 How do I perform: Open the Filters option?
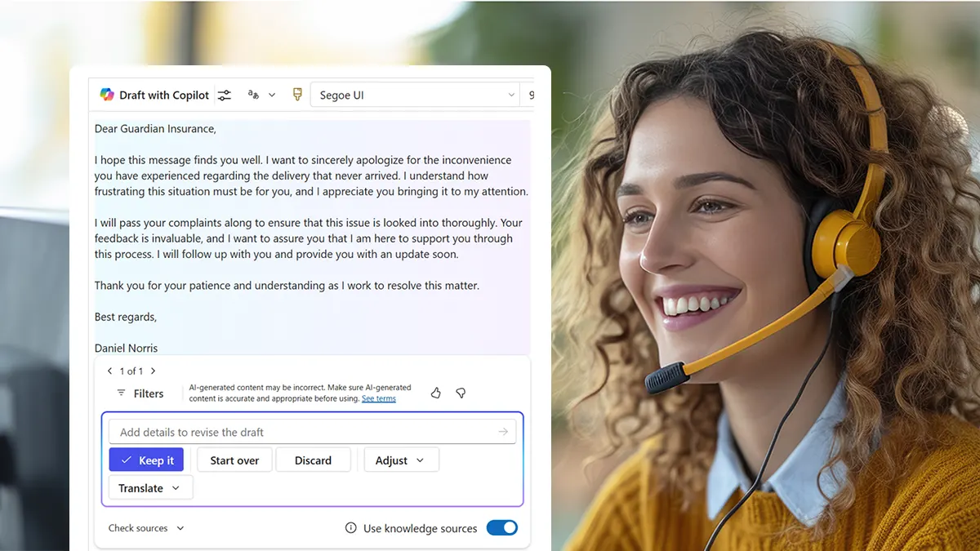[x=140, y=393]
